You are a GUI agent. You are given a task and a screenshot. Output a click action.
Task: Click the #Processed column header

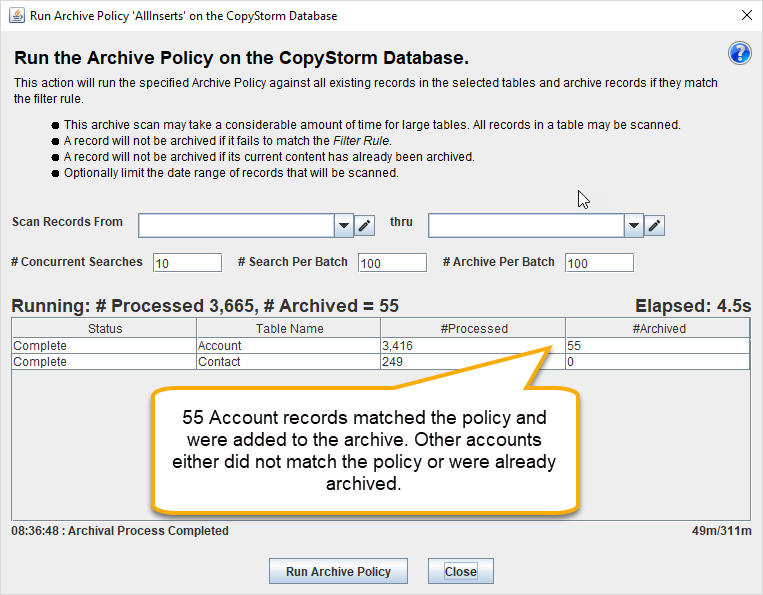coord(473,328)
